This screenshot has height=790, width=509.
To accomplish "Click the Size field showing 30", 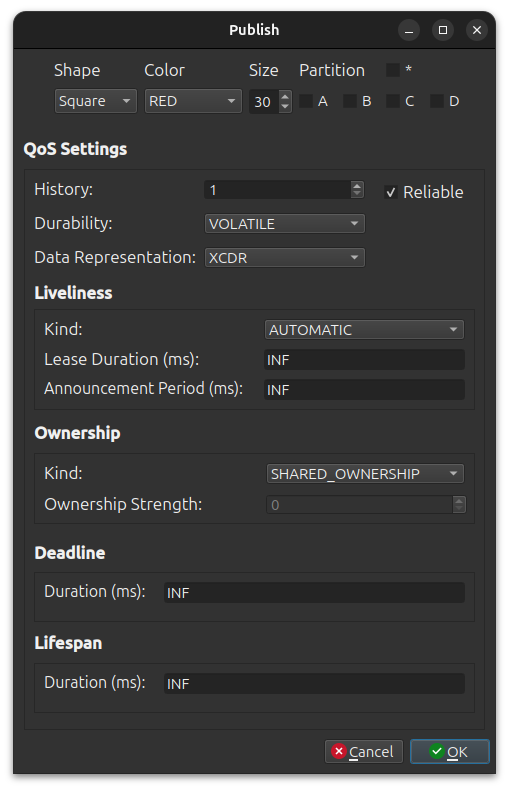I will [264, 102].
